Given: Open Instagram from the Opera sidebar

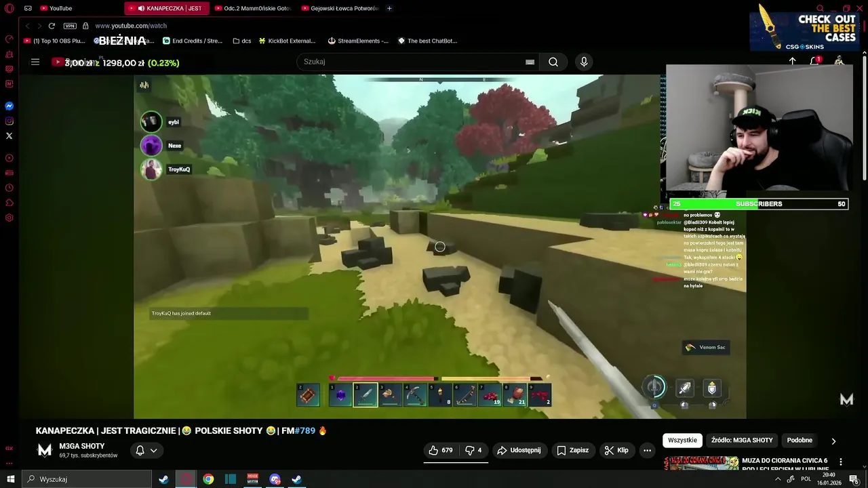Looking at the screenshot, I should tap(9, 121).
